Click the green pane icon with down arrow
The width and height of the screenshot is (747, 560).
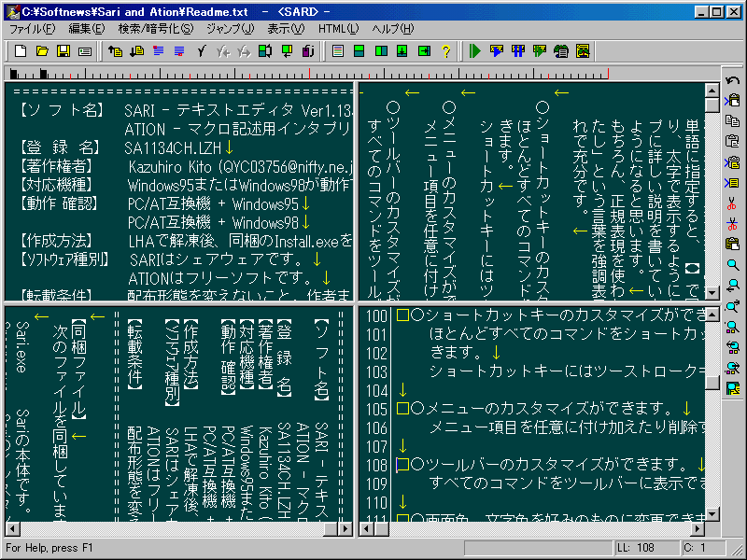[x=402, y=51]
